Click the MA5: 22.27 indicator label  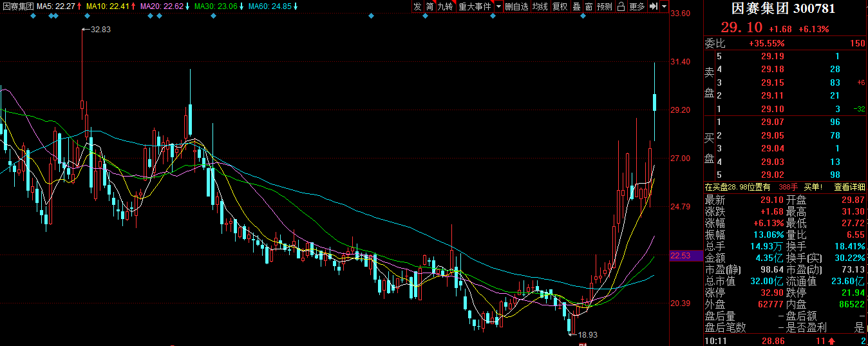(x=59, y=6)
